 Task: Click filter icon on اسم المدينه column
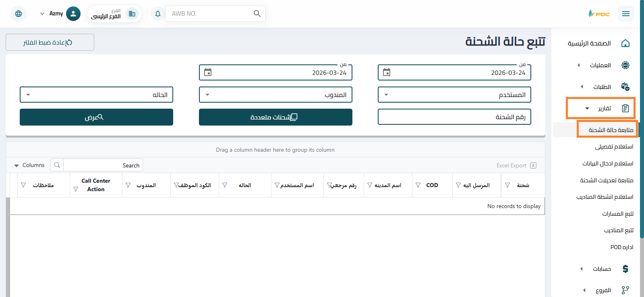pos(370,185)
